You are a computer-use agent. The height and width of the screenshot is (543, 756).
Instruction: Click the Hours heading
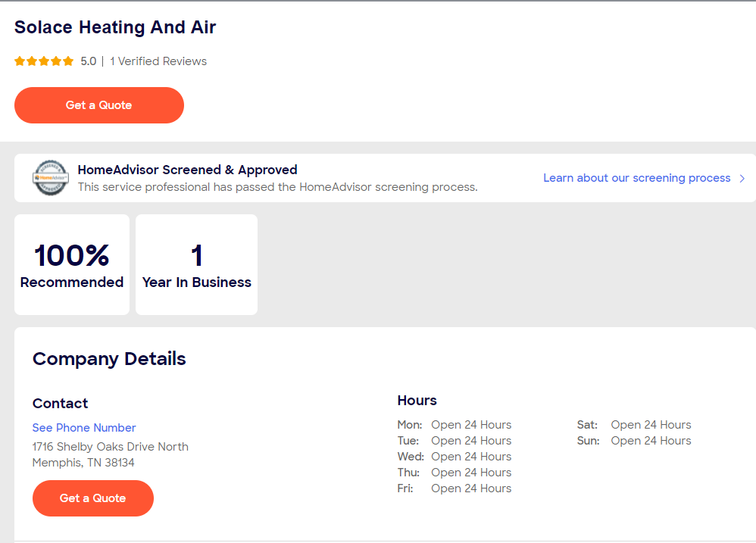[x=417, y=401]
